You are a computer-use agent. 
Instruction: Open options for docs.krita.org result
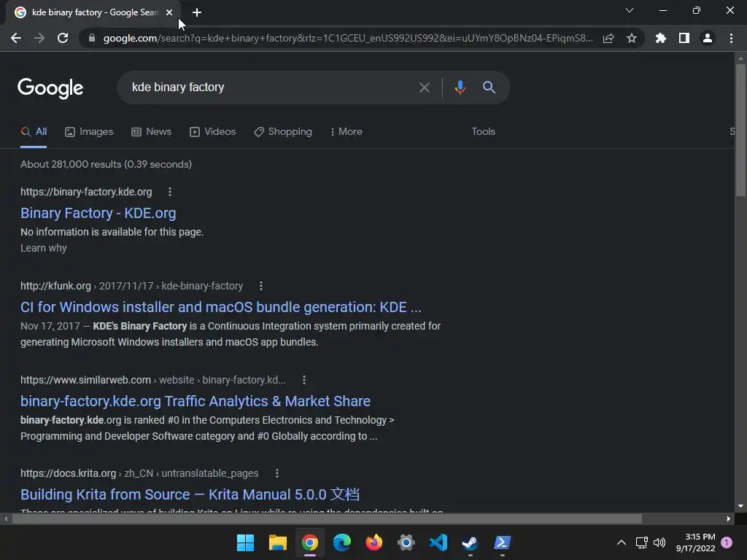[277, 473]
